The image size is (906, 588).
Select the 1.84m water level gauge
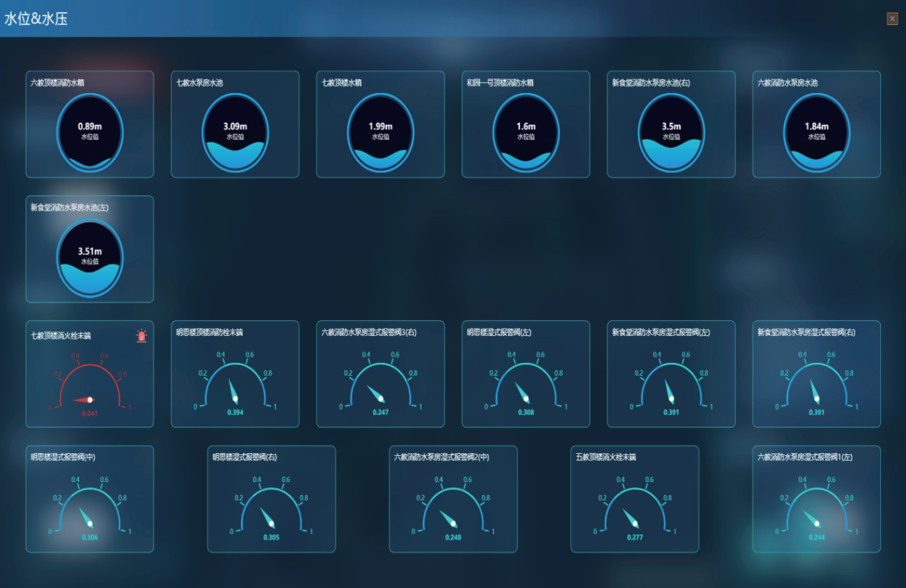pyautogui.click(x=817, y=133)
